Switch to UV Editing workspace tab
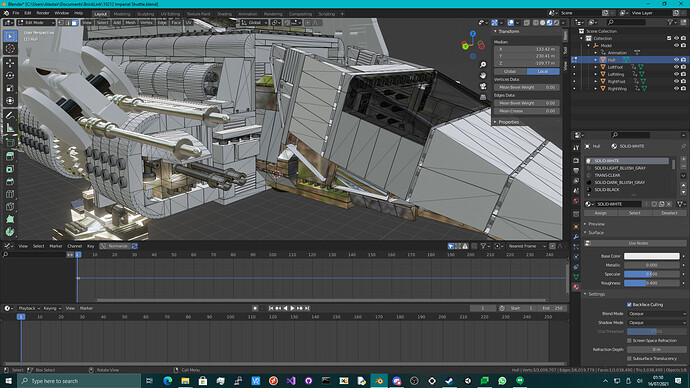Viewport: 690px width, 388px height. pos(170,14)
